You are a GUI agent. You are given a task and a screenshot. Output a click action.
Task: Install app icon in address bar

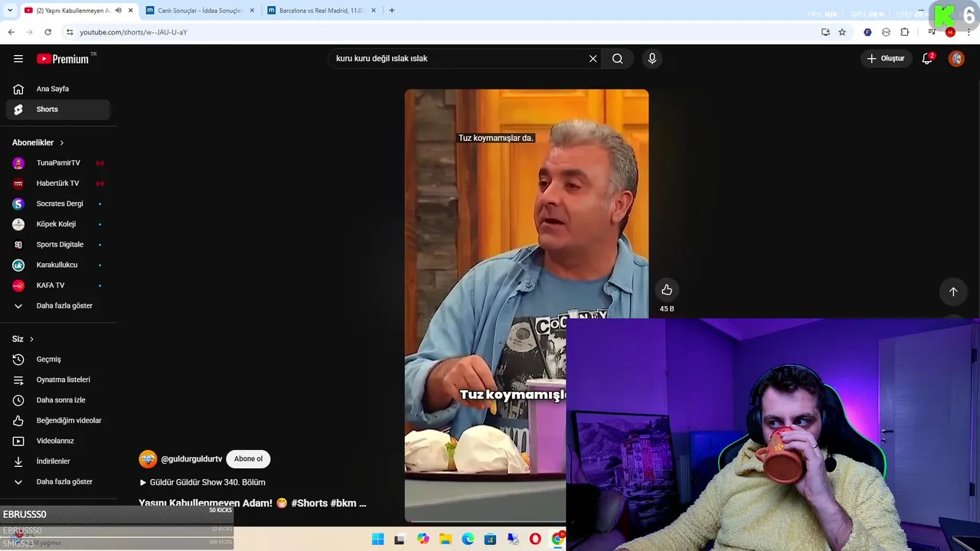pyautogui.click(x=825, y=32)
